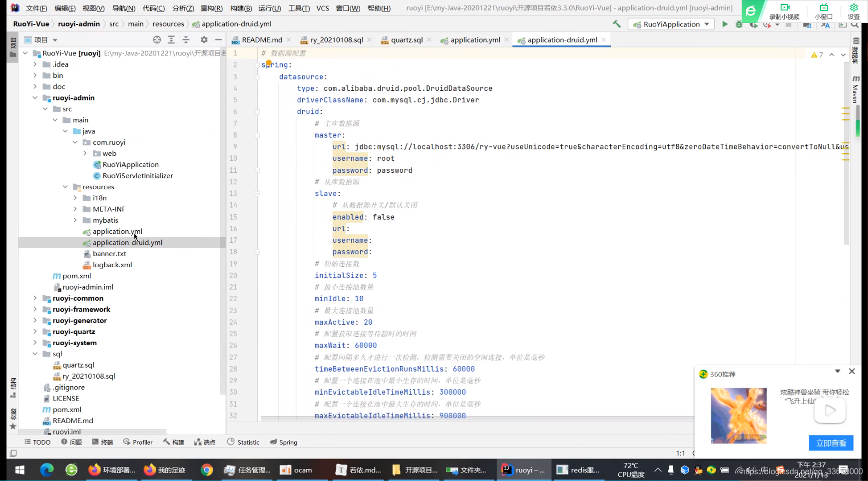Open the RuoYiApplication run configuration dropdown

pos(672,24)
